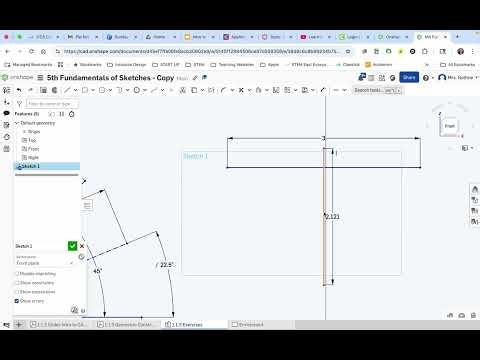Click the 2.121 dimension value

332,217
